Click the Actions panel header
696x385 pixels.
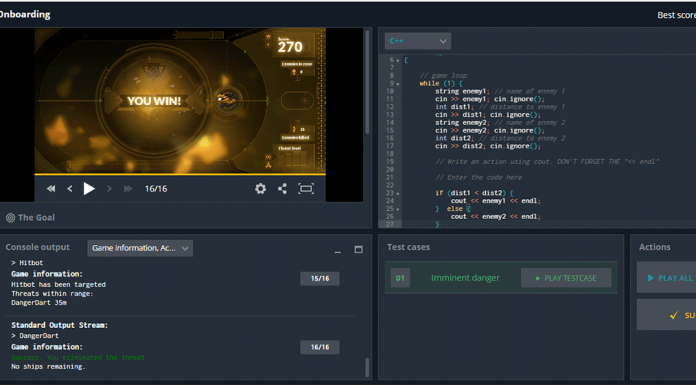tap(654, 247)
